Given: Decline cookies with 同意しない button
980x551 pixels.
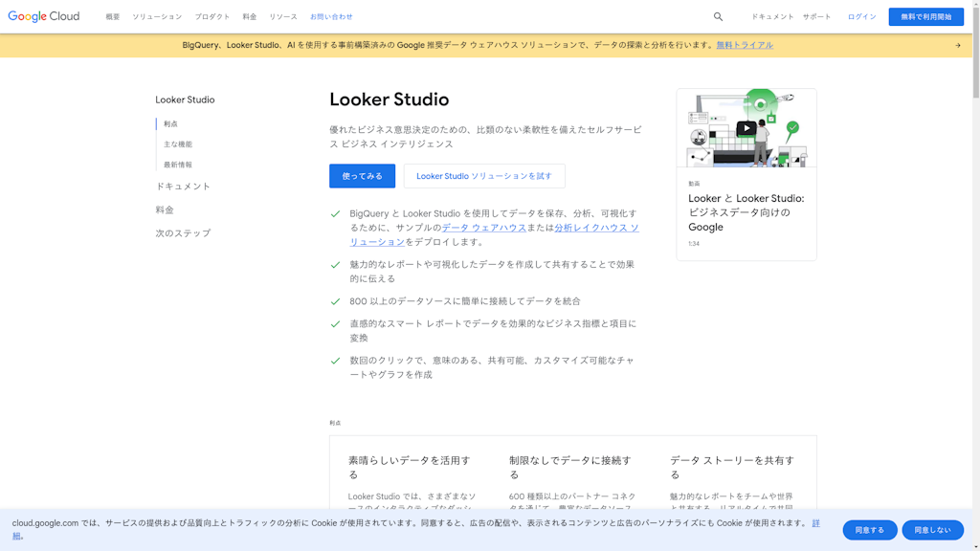Looking at the screenshot, I should (932, 530).
